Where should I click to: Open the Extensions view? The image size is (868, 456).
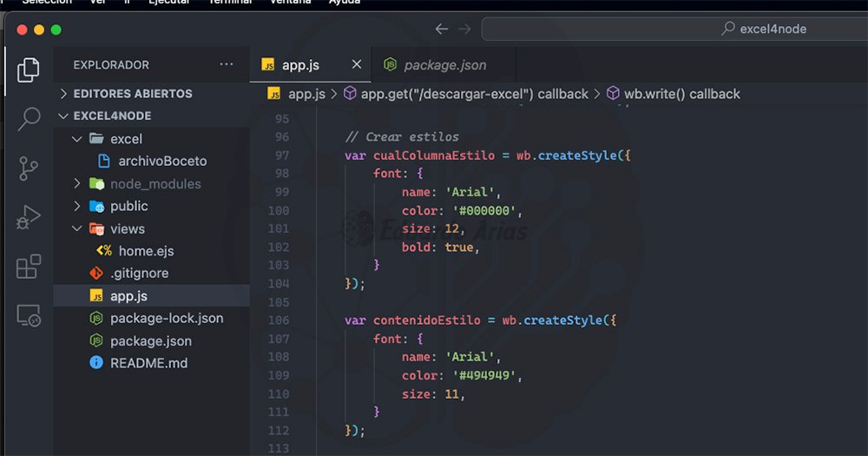[29, 267]
